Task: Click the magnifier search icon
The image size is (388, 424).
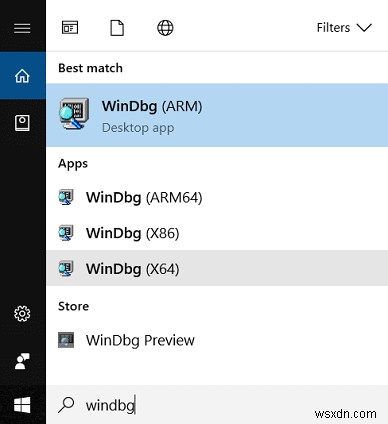Action: pos(66,405)
